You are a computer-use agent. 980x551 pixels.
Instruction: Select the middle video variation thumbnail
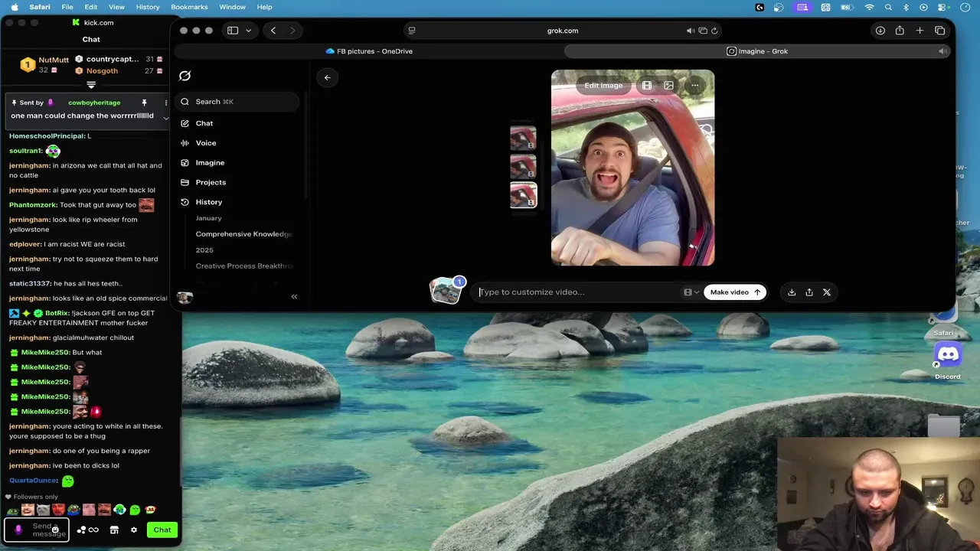(523, 167)
